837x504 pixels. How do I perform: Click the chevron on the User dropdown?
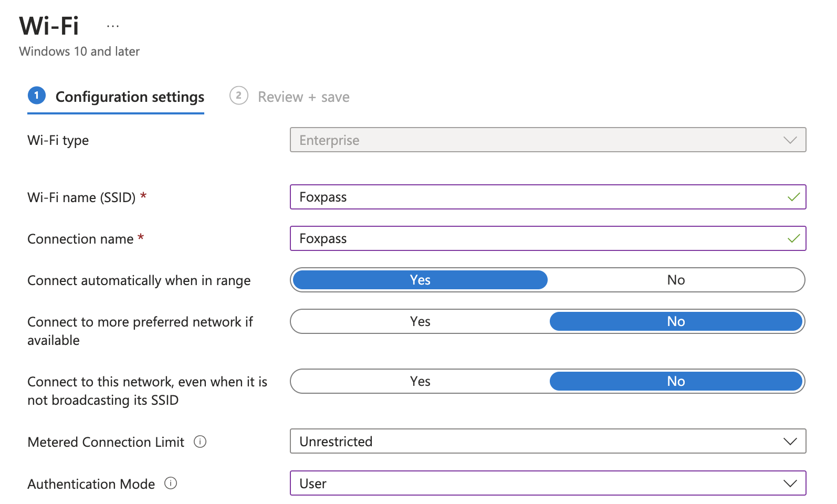[x=790, y=484]
